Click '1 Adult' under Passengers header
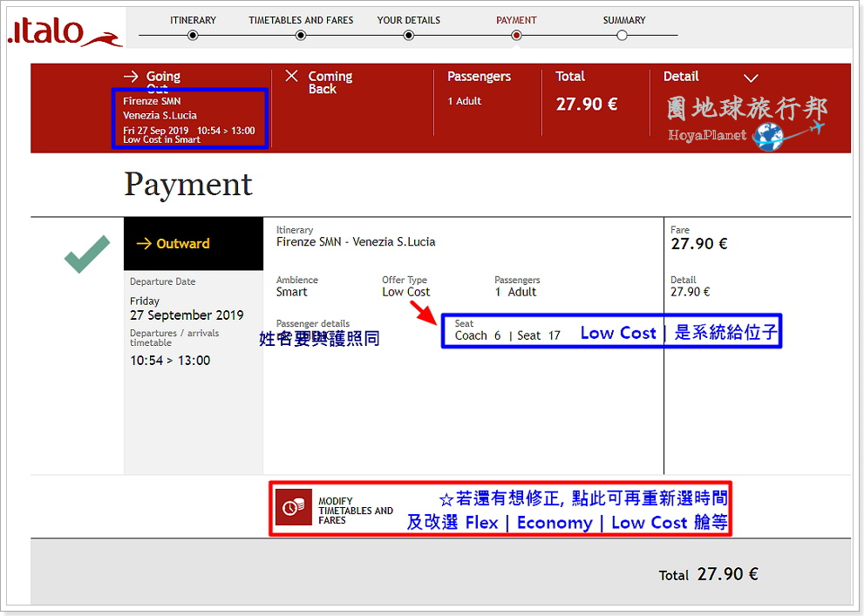Viewport: 864px width, 616px height. point(465,101)
